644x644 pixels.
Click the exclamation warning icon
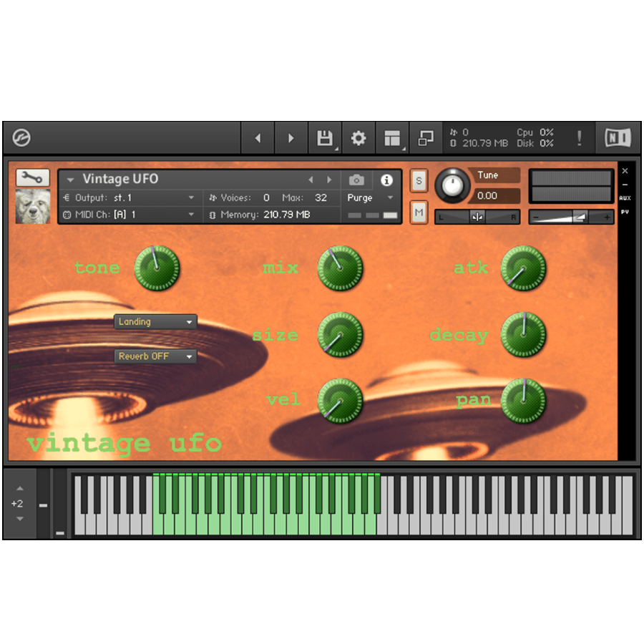coord(579,138)
